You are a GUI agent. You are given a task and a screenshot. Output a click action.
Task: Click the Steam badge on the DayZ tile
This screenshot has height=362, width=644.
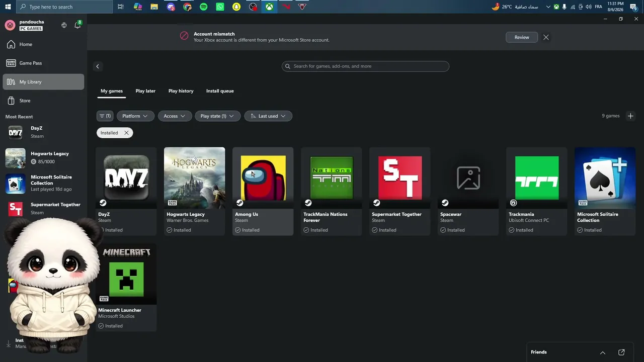coord(103,203)
